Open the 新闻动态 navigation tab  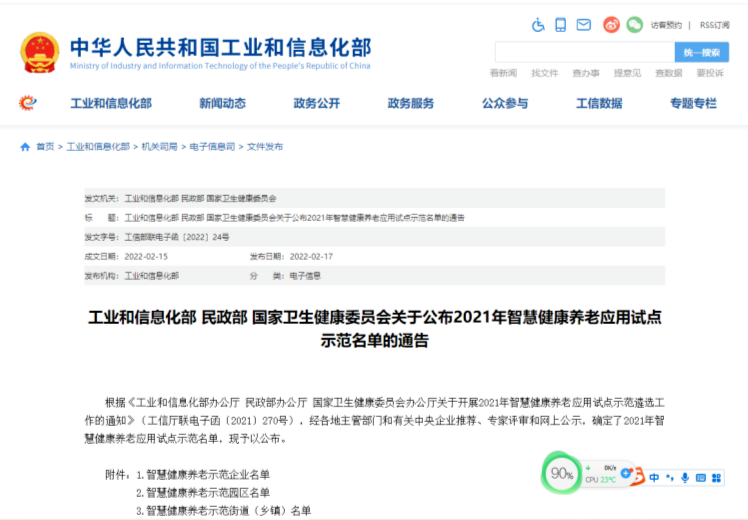point(222,103)
